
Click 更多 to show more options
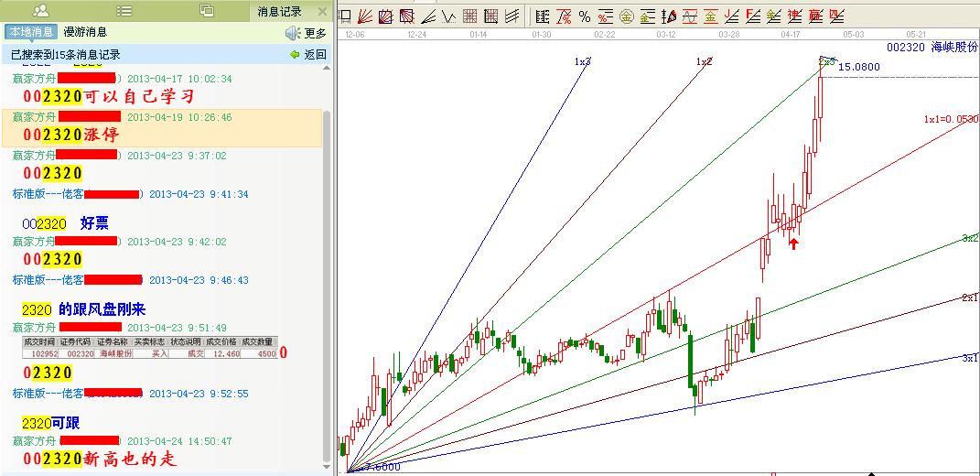click(x=316, y=33)
